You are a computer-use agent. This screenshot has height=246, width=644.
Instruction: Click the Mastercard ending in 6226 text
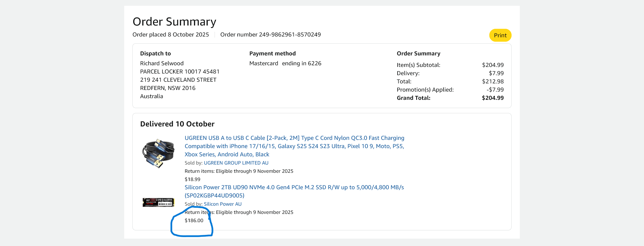pos(285,63)
